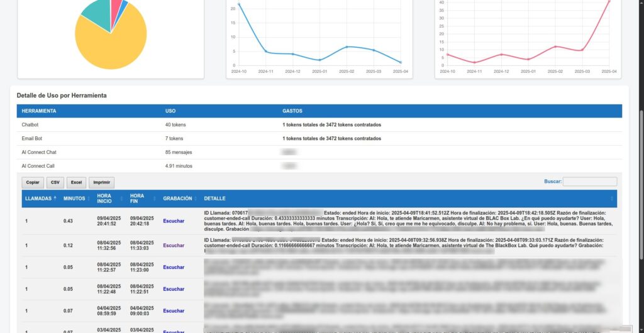The height and width of the screenshot is (333, 644).
Task: Play recording for the 11:22:57 call
Action: (174, 268)
